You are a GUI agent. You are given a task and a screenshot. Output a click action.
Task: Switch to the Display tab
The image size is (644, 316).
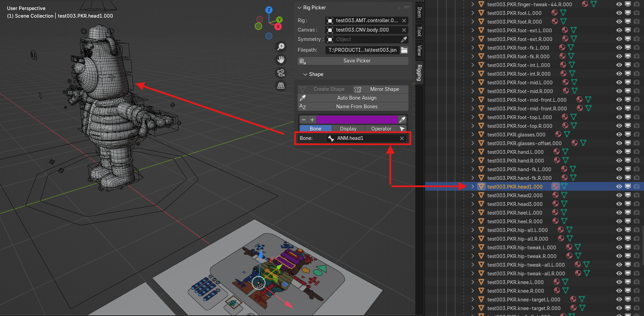(348, 129)
